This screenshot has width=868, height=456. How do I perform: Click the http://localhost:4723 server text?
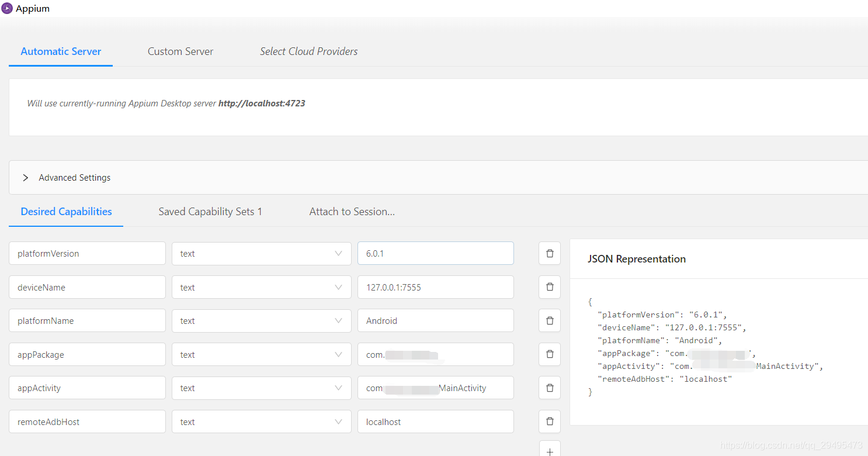262,103
